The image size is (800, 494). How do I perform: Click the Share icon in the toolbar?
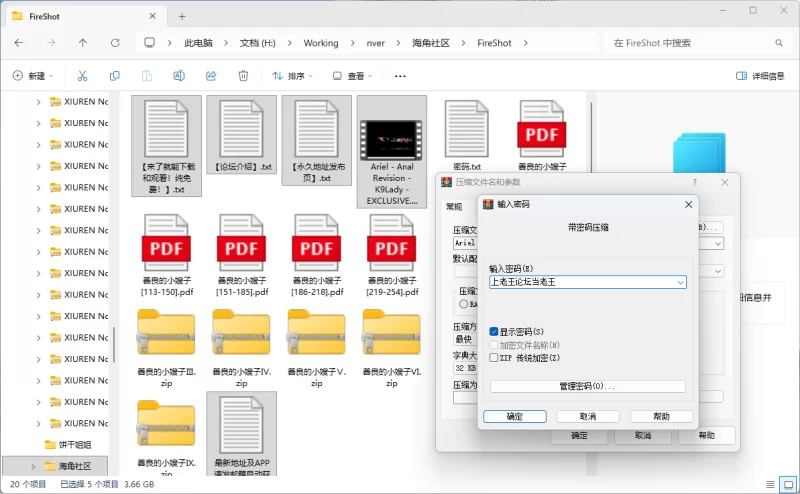211,76
